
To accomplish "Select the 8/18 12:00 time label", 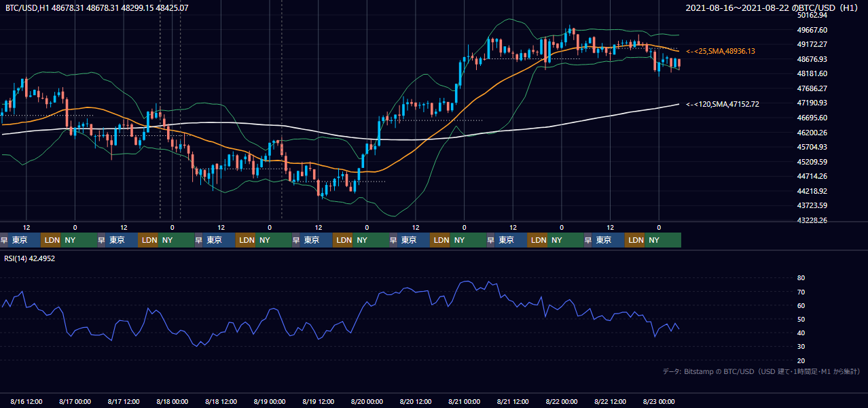I will tap(221, 401).
